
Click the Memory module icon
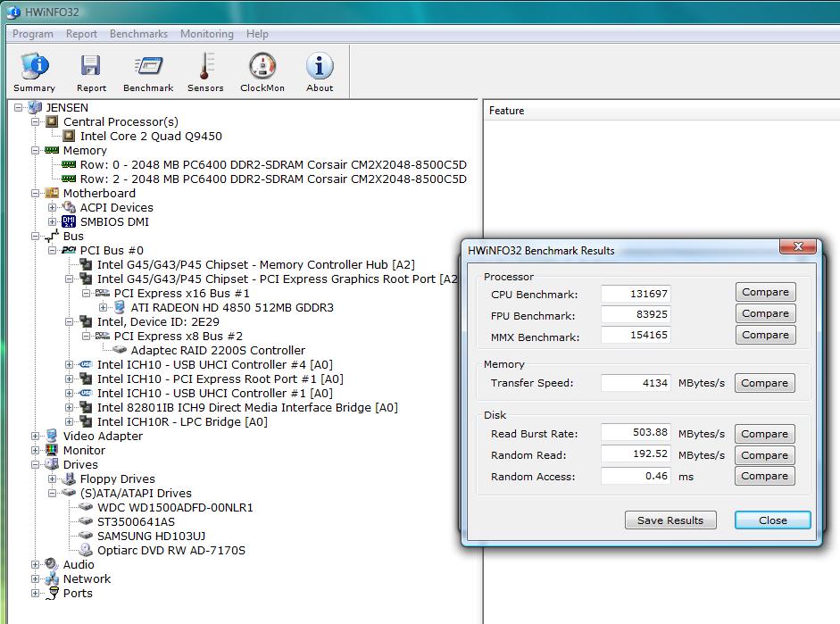(52, 151)
